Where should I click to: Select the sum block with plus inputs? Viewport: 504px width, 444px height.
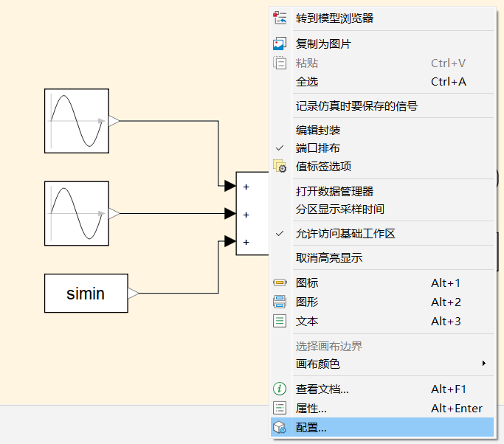point(252,214)
